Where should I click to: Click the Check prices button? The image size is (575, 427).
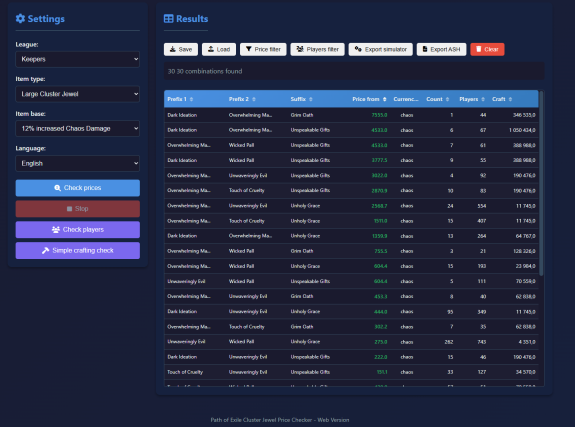[x=77, y=188]
